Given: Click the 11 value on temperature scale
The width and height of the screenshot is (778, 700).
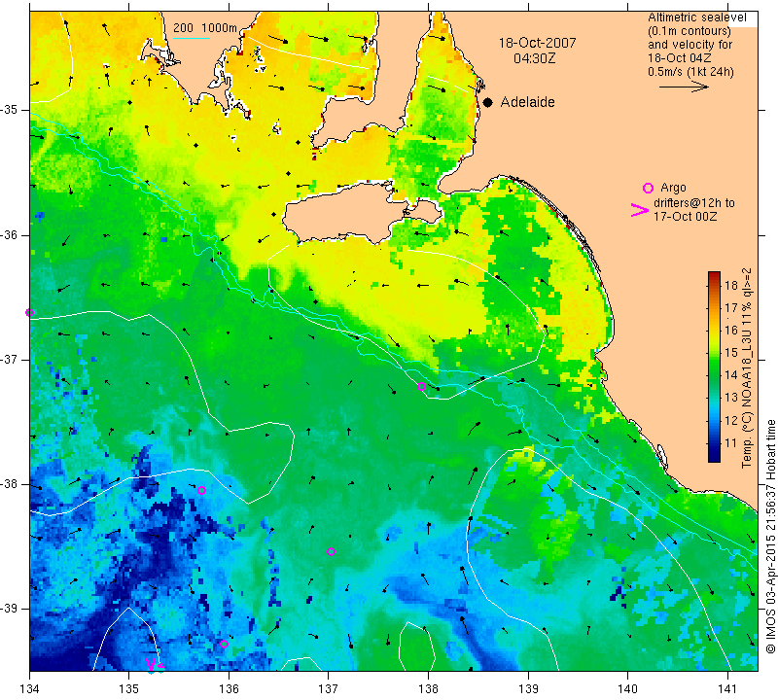Looking at the screenshot, I should coord(731,443).
